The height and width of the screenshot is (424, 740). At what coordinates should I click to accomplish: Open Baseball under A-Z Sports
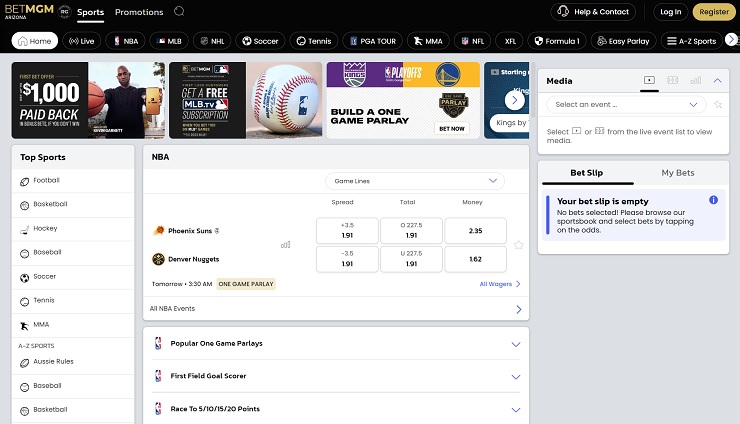[x=73, y=386]
